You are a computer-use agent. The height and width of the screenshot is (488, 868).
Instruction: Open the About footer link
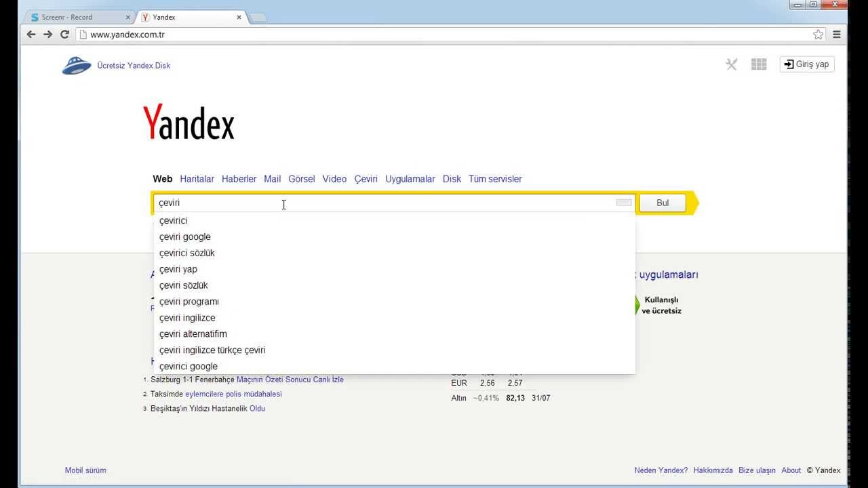tap(791, 470)
